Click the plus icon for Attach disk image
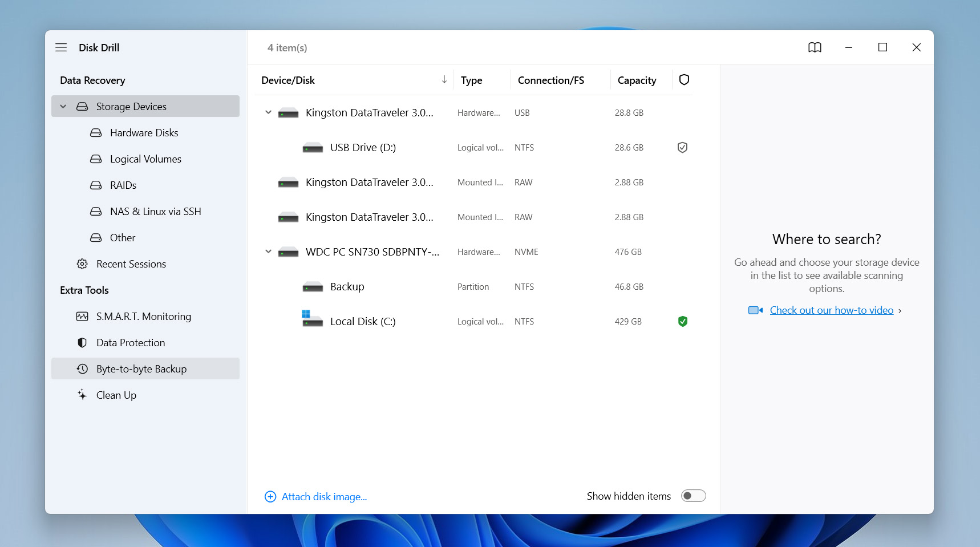This screenshot has height=547, width=980. (x=270, y=497)
